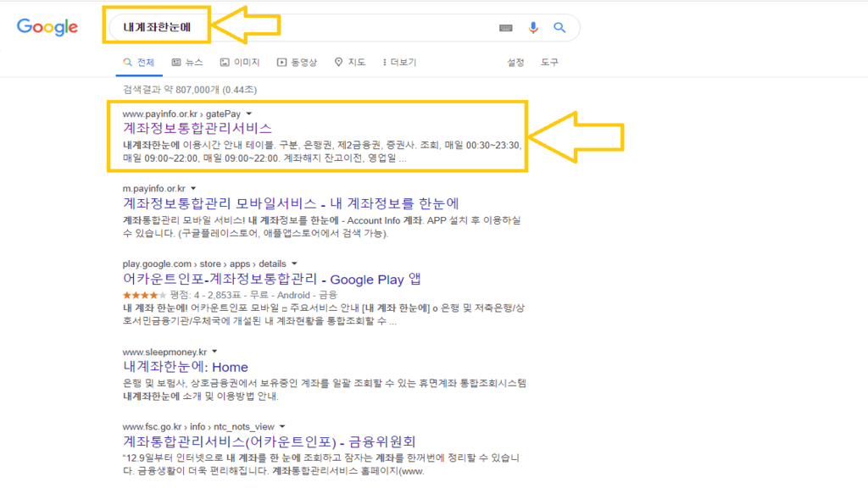Click the snippet starting 계좌통합관리 모바일 서비스
The width and height of the screenshot is (868, 488).
(x=321, y=227)
